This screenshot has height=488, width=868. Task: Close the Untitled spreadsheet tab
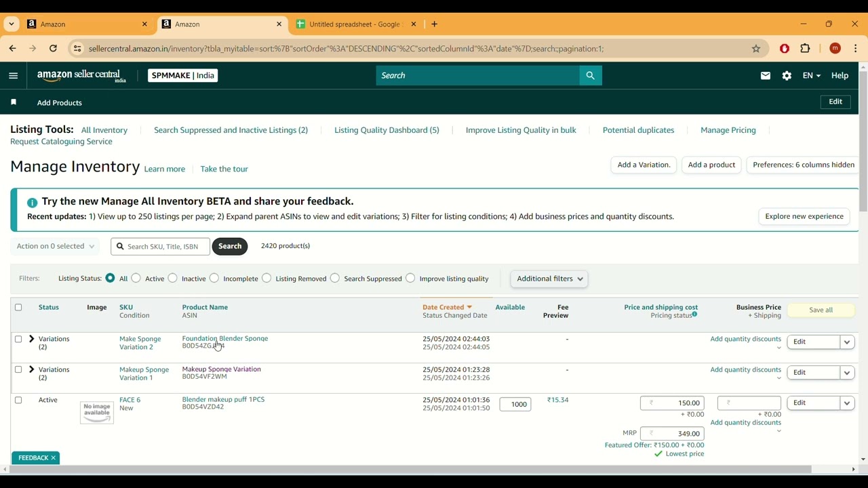[x=414, y=24]
